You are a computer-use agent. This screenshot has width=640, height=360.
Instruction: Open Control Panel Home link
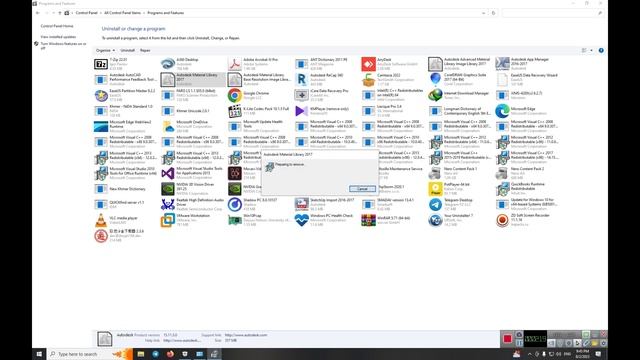[57, 26]
